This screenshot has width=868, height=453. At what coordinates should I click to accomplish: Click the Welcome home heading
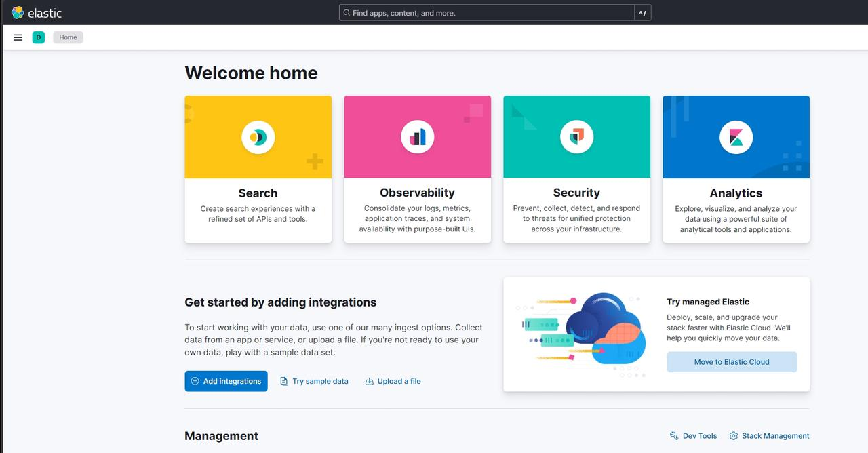point(251,73)
